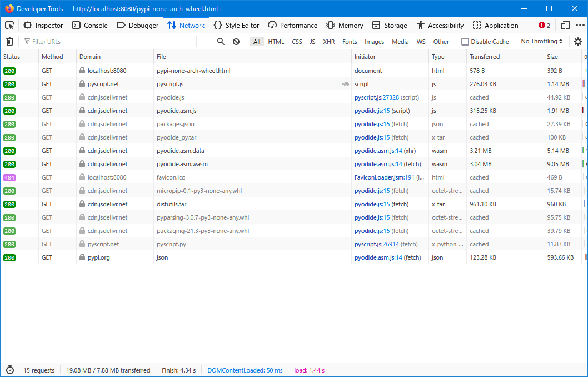Open the Style Editor tab
The height and width of the screenshot is (377, 588).
pos(236,26)
